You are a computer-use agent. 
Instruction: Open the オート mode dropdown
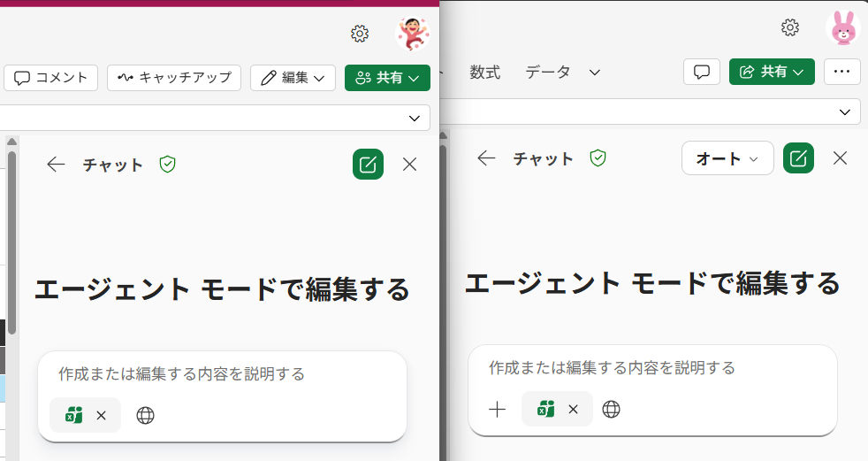[x=727, y=158]
